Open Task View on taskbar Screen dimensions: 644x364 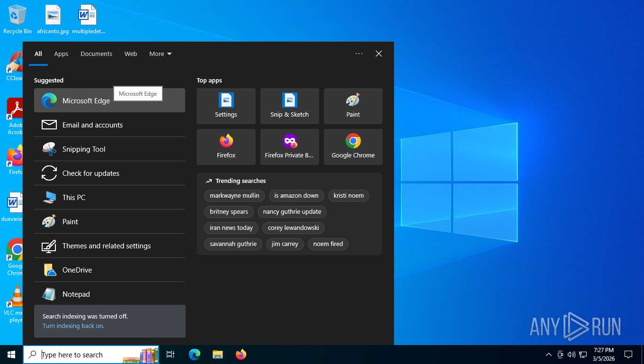pyautogui.click(x=170, y=355)
